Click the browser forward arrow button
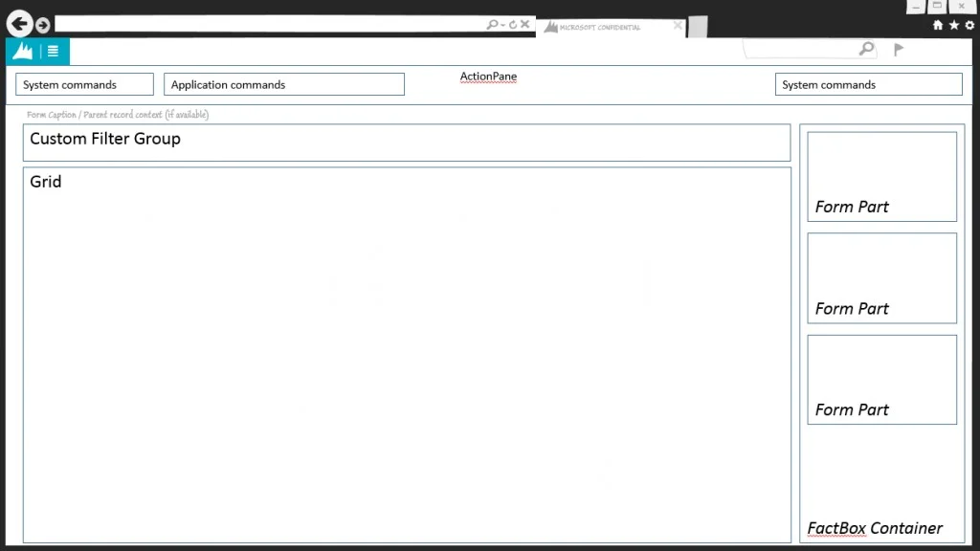Viewport: 980px width, 551px height. click(42, 25)
